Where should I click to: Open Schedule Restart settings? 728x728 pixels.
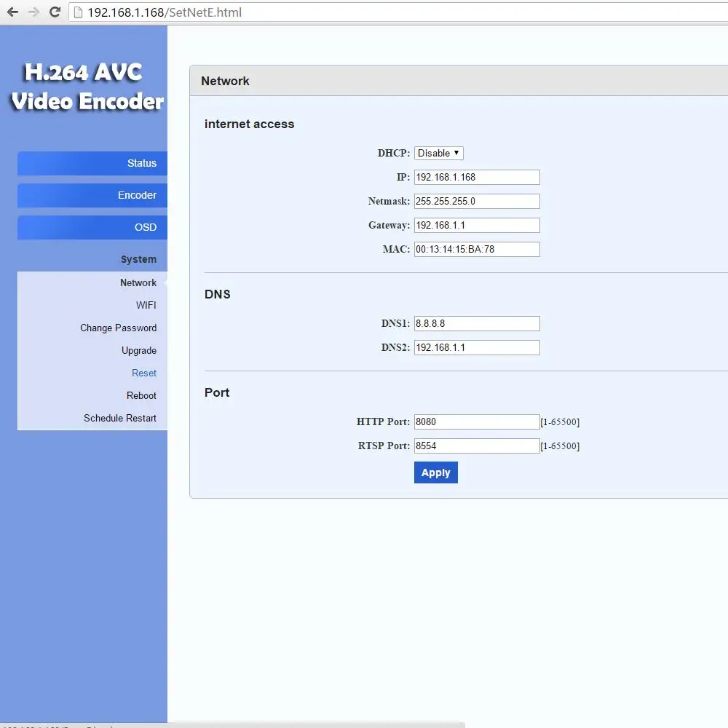coord(120,418)
